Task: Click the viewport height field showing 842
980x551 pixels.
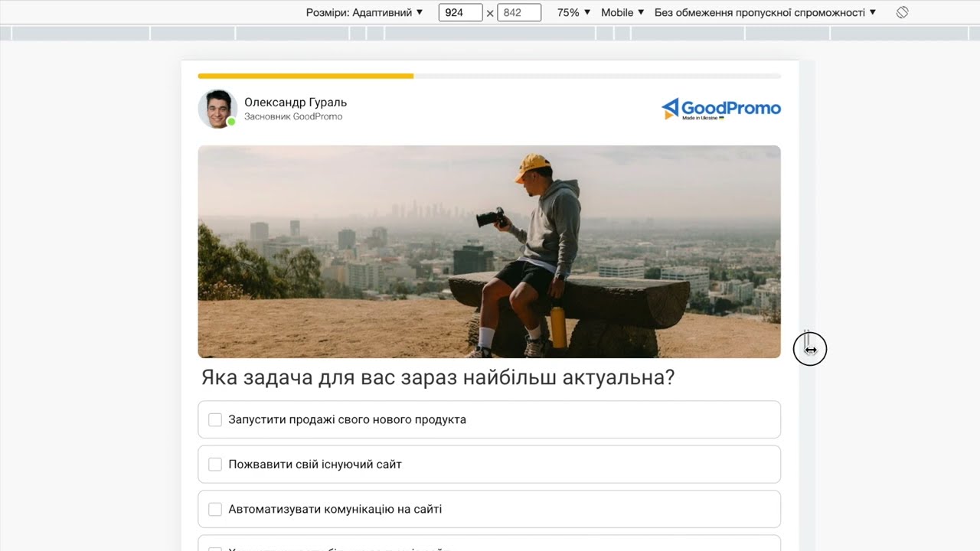Action: [x=519, y=12]
